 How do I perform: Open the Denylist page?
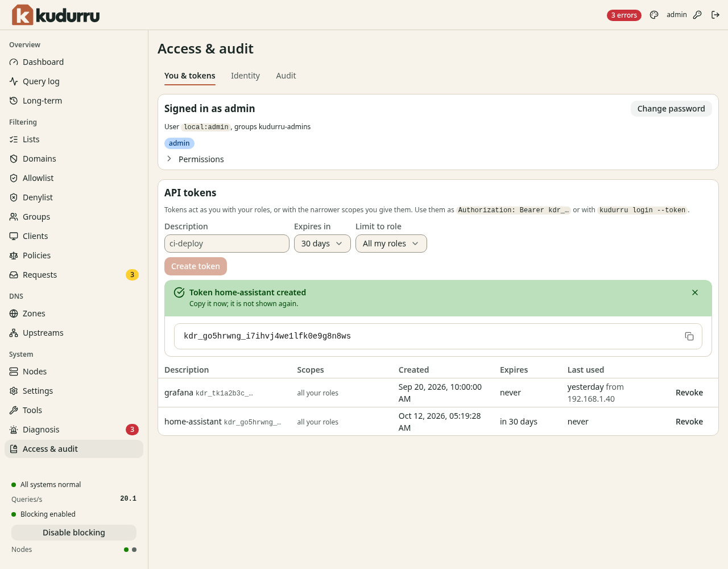click(x=74, y=197)
